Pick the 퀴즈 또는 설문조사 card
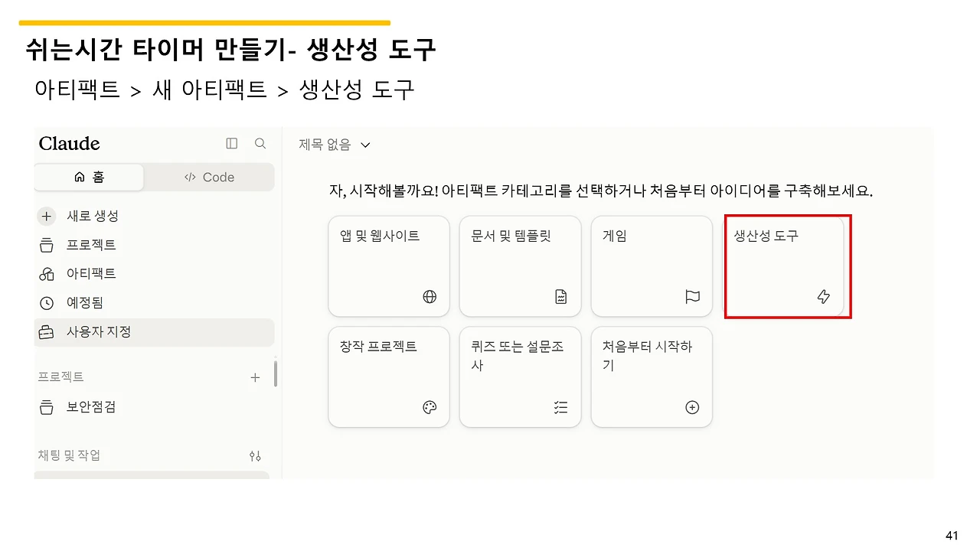 520,377
